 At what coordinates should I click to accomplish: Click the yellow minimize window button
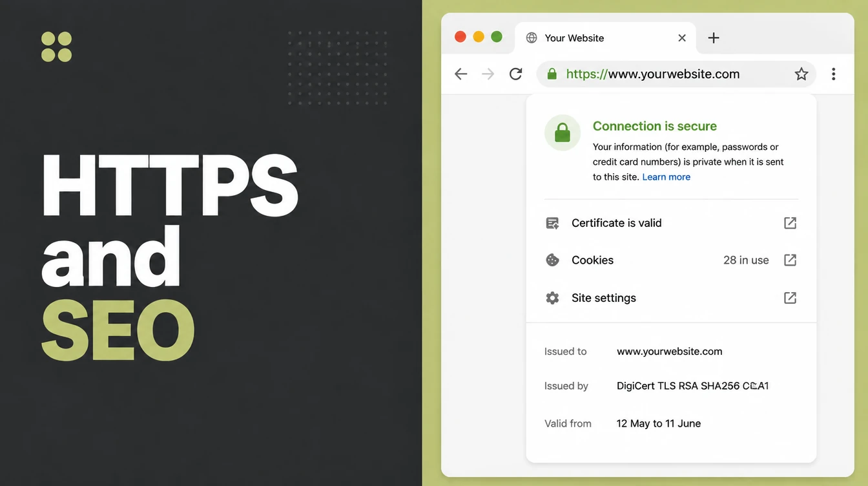click(479, 37)
